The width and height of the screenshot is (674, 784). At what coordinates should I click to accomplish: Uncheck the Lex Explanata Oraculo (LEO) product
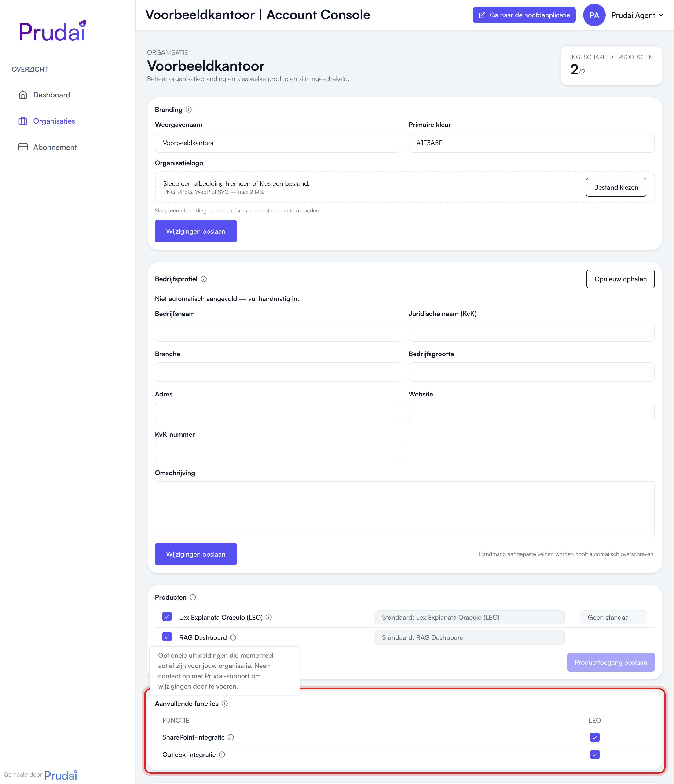coord(167,617)
